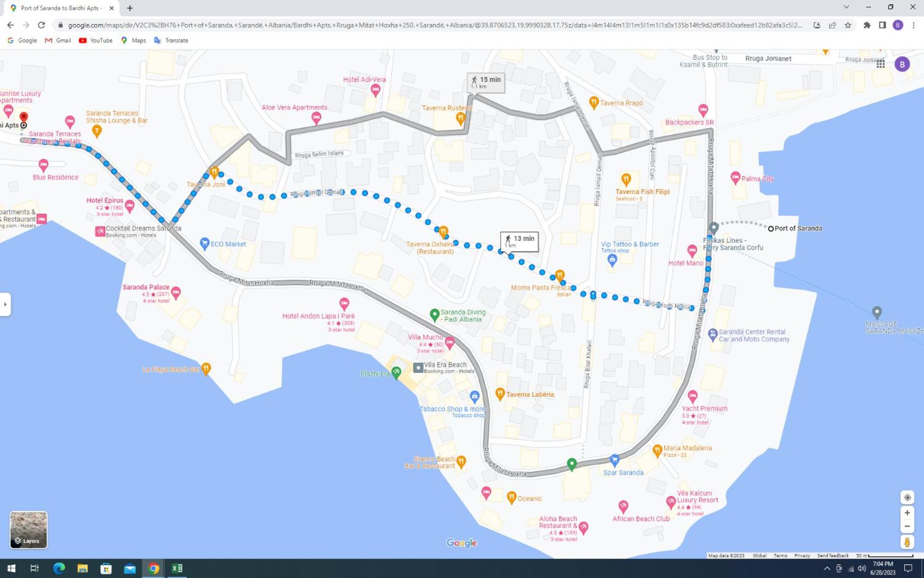Center map on your location
This screenshot has width=924, height=578.
click(907, 497)
